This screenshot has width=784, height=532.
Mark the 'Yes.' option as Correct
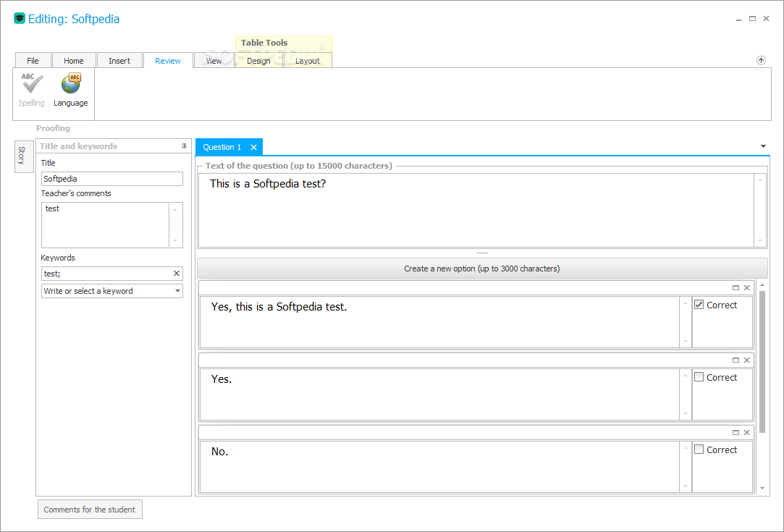coord(699,377)
